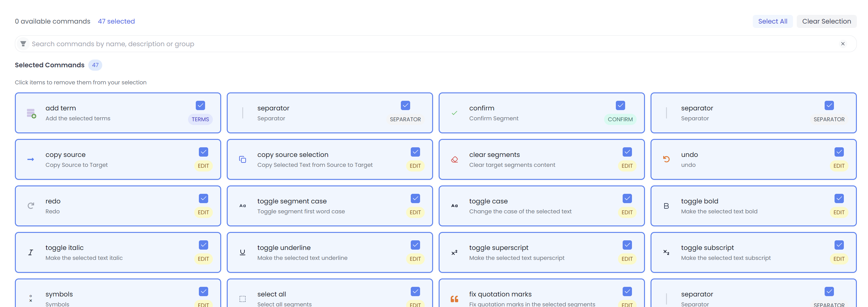
Task: Uncheck the undo checkbox
Action: [x=839, y=152]
